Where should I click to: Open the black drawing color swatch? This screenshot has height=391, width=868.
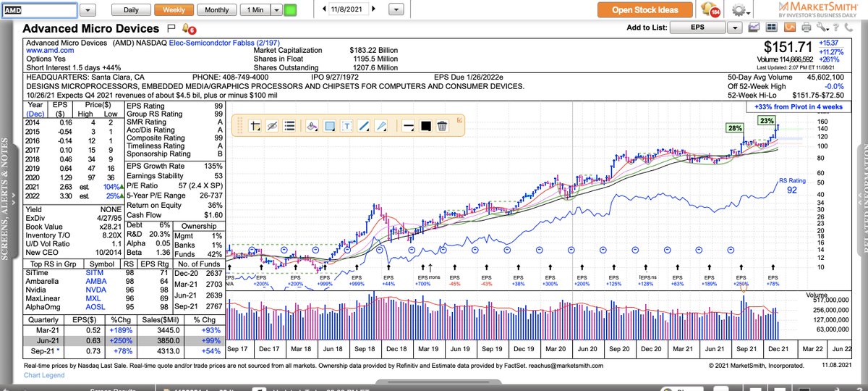(425, 125)
